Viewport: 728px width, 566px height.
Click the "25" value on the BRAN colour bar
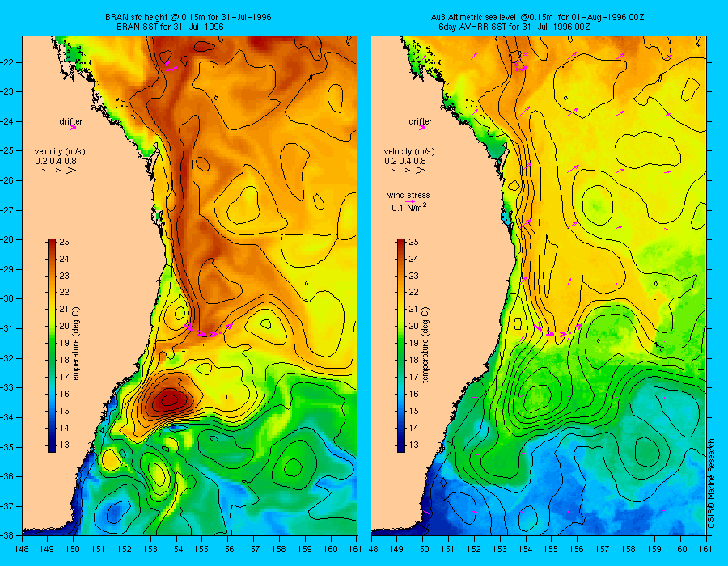(64, 242)
